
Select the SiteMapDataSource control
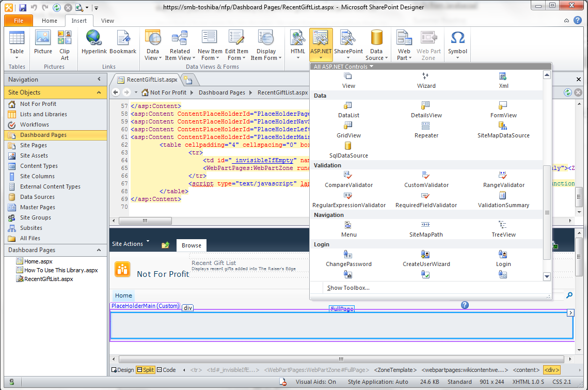503,130
